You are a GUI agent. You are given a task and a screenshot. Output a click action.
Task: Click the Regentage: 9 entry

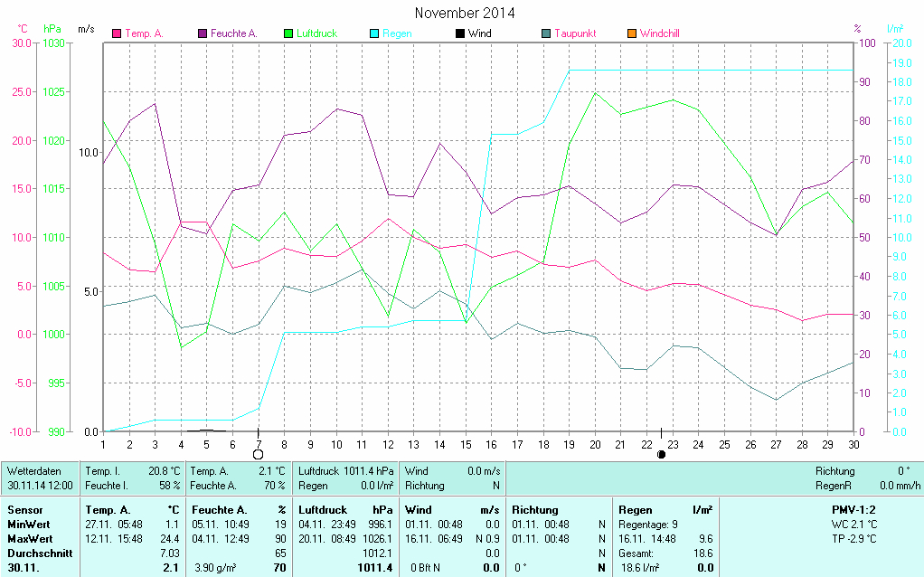pyautogui.click(x=648, y=525)
